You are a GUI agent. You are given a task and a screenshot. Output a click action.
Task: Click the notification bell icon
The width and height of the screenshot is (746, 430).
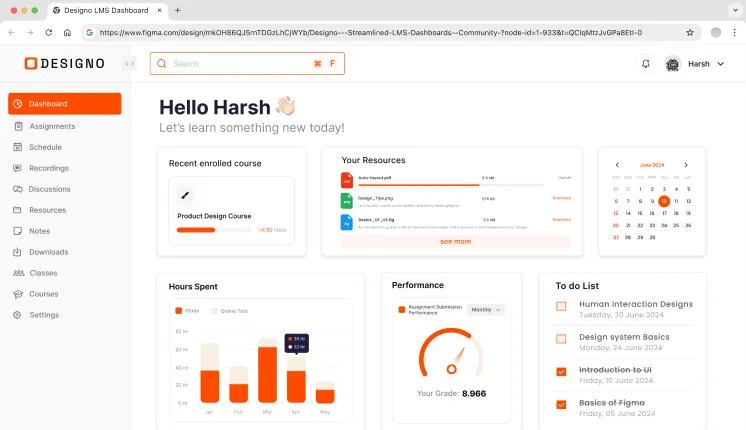pyautogui.click(x=646, y=64)
